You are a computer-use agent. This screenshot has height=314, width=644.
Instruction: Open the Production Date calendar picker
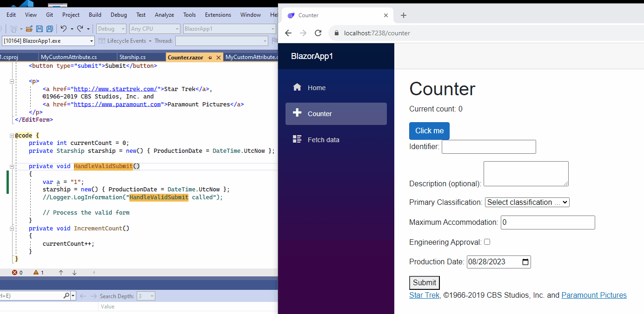[525, 262]
